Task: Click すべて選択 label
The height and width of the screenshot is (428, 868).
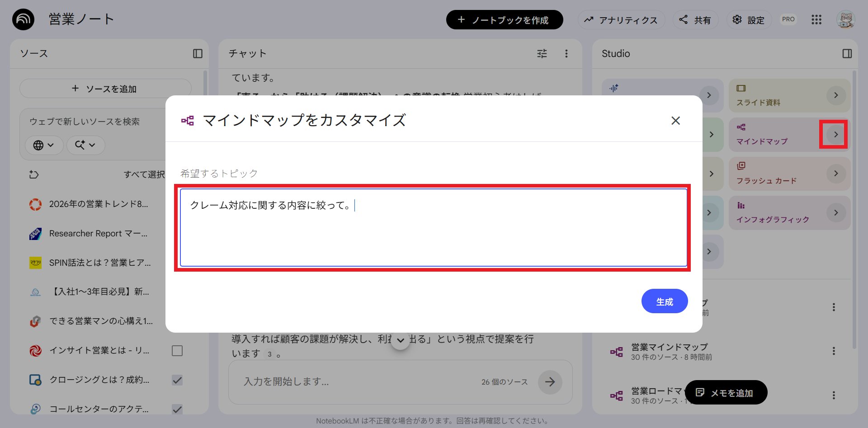Action: 144,174
